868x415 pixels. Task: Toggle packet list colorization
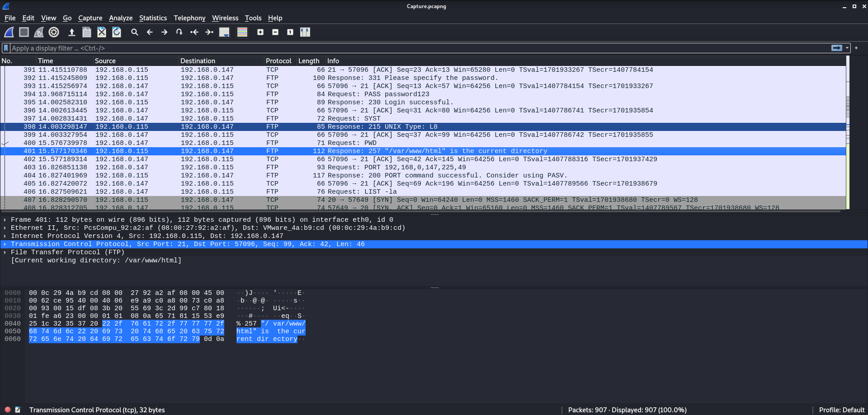click(242, 32)
